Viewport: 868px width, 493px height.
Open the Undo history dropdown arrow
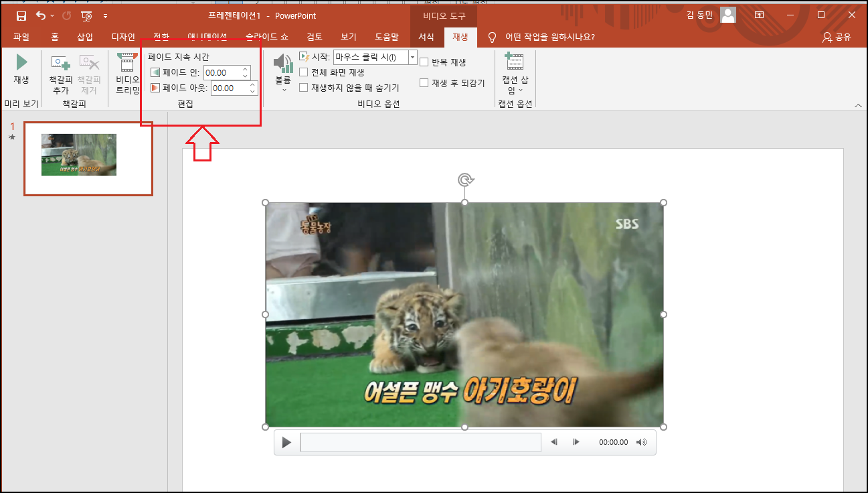[52, 15]
